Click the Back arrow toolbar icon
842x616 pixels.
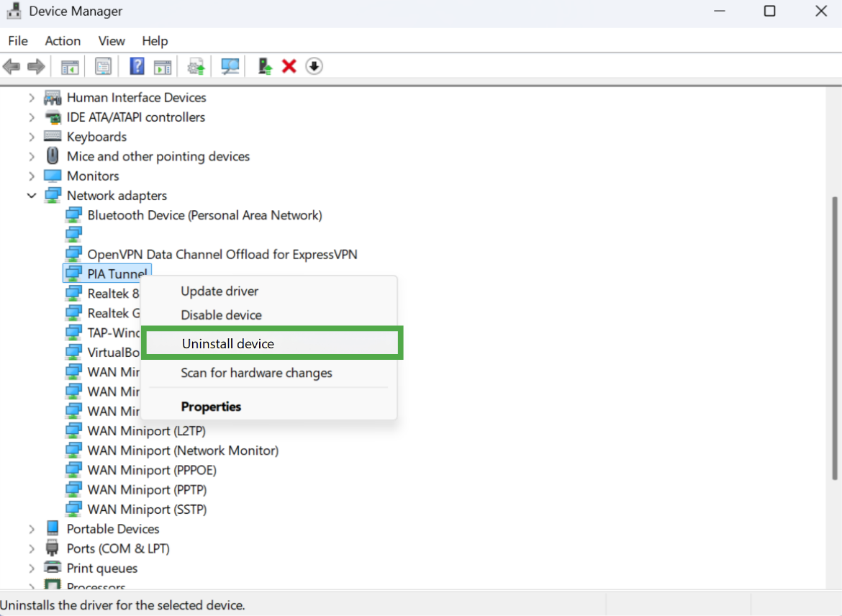point(12,67)
